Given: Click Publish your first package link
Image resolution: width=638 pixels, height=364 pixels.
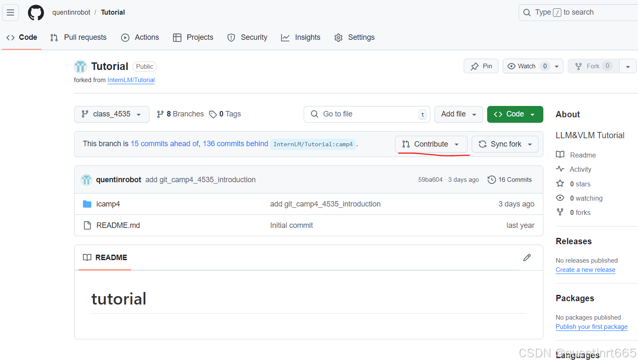Looking at the screenshot, I should [592, 327].
